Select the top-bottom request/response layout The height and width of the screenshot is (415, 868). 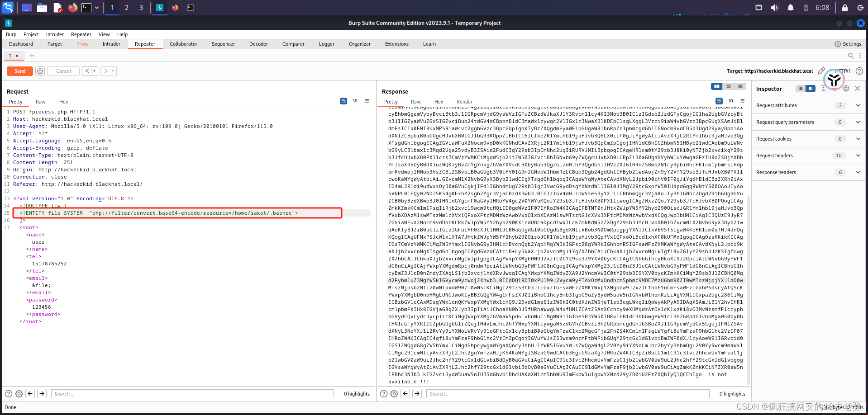point(729,86)
